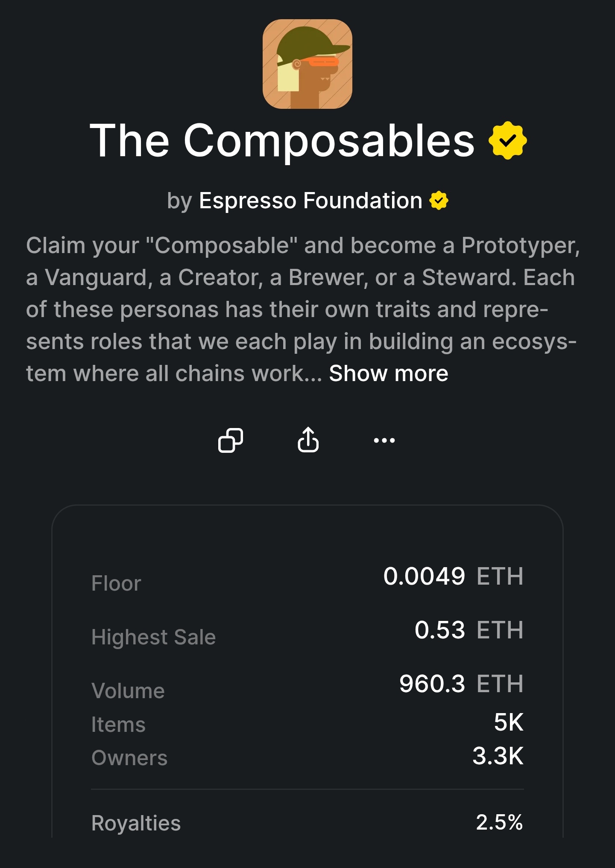Select the Highest Sale label
The image size is (615, 868).
coord(154,637)
